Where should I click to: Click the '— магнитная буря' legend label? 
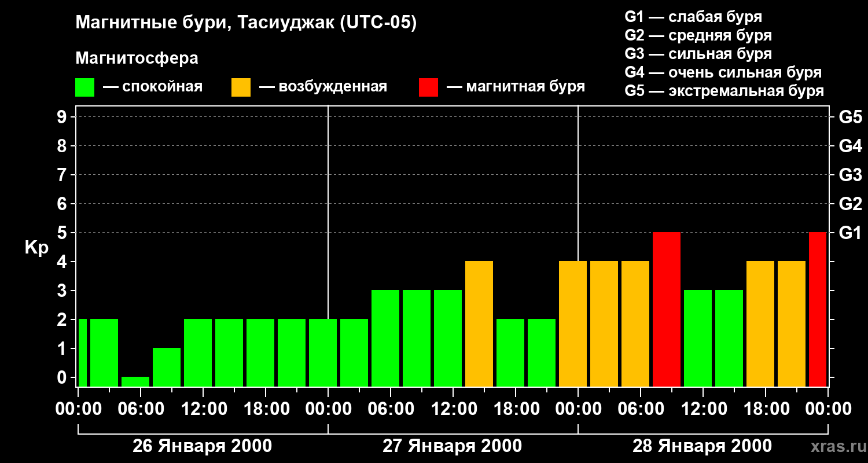pyautogui.click(x=516, y=87)
